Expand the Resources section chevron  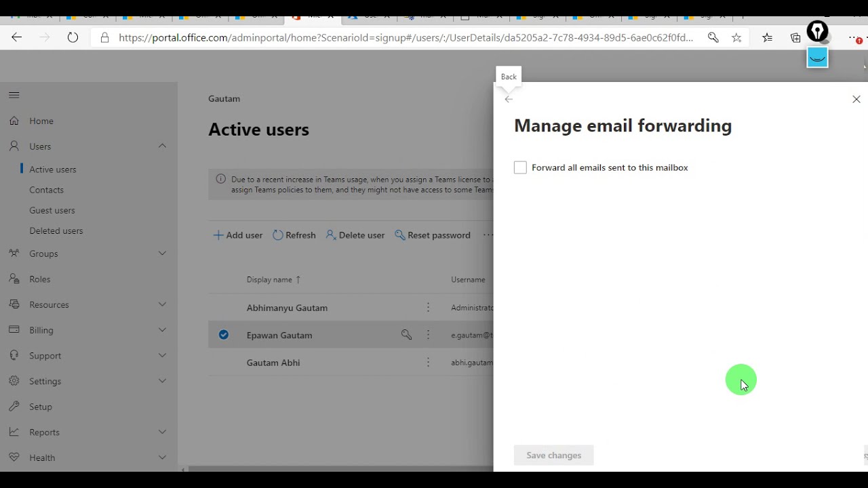click(x=163, y=304)
